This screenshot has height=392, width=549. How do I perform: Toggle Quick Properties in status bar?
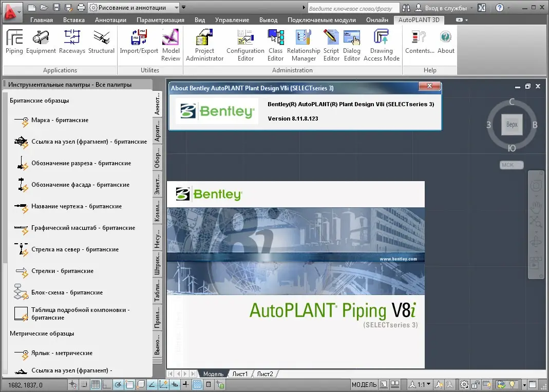(x=209, y=385)
